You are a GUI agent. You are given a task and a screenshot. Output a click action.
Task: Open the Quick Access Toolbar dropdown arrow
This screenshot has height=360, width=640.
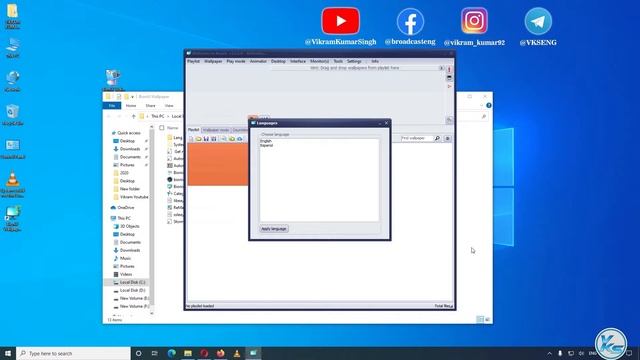point(133,97)
